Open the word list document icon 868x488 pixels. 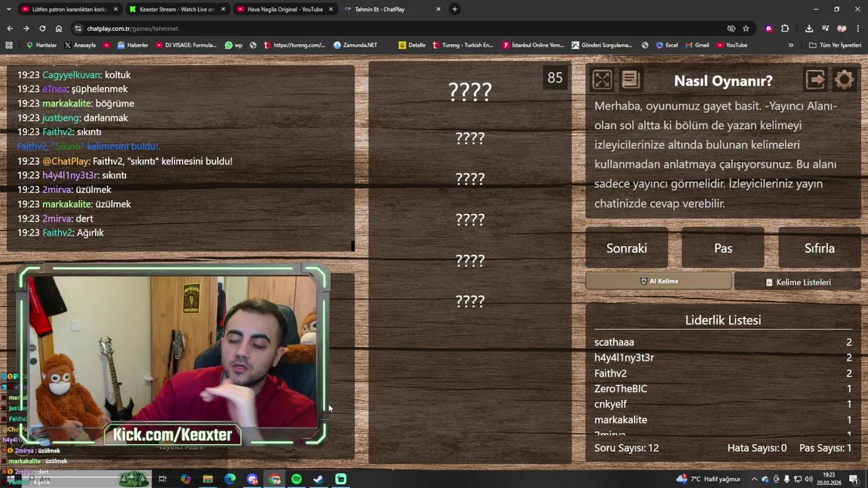pos(631,80)
